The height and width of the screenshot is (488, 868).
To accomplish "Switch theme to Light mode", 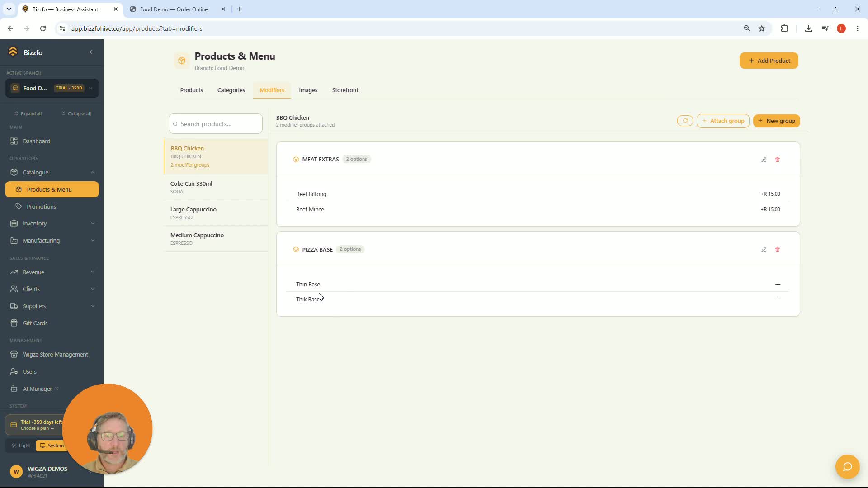I will click(x=20, y=446).
